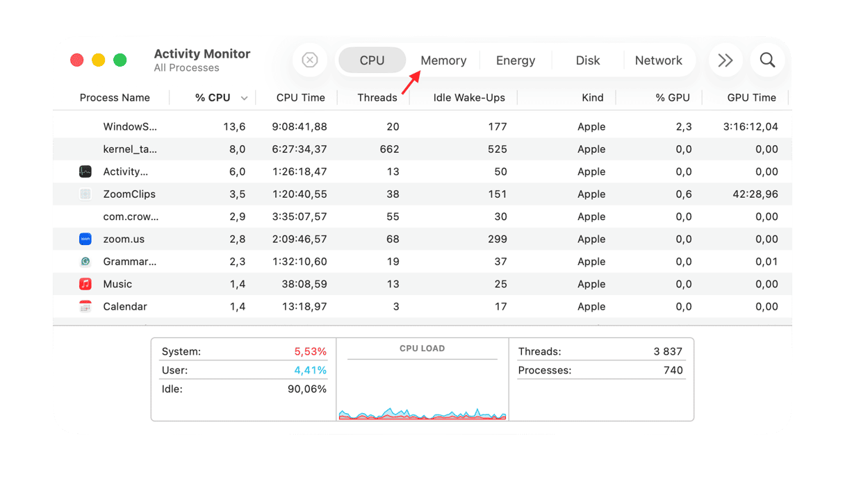
Task: Click the Music app icon
Action: tap(85, 284)
